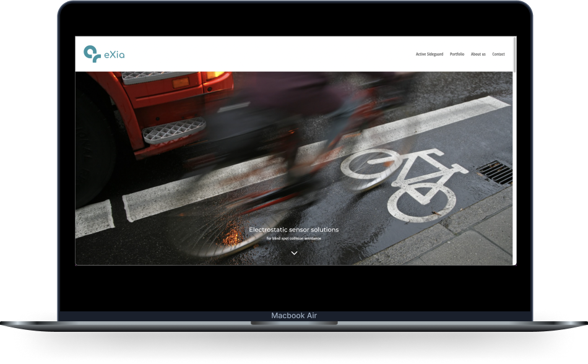
Task: Click the teal eXia logo icon
Action: 92,54
